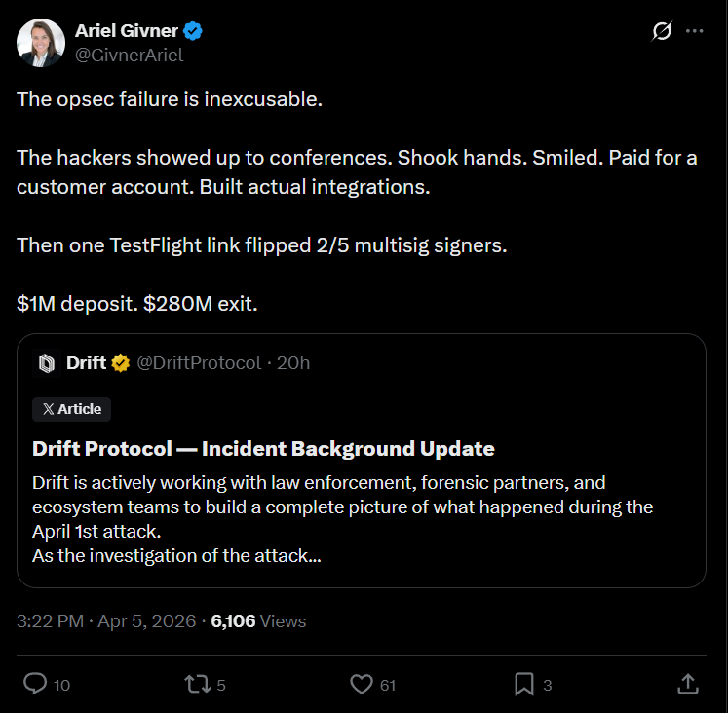This screenshot has width=728, height=713.
Task: Like the post with the heart icon
Action: coord(362,685)
